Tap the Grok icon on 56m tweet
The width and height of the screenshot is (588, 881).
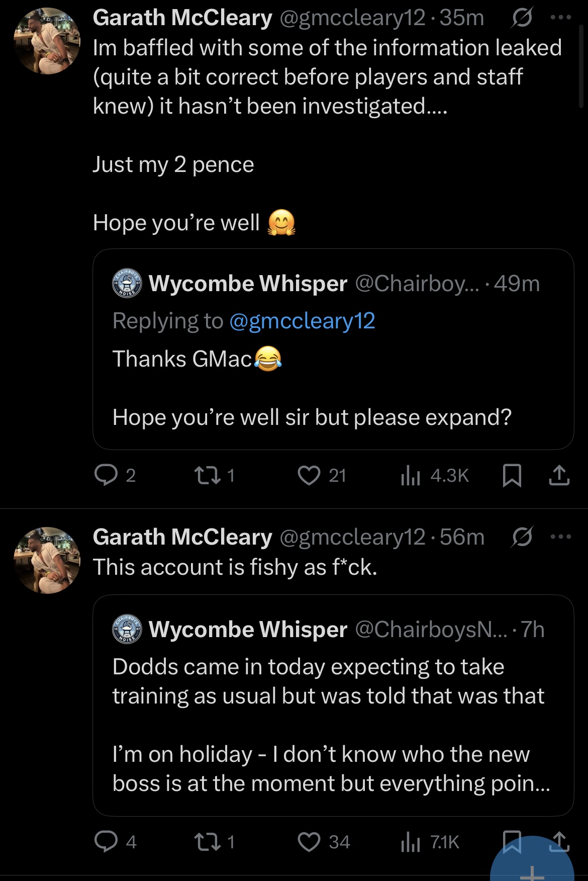coord(522,538)
